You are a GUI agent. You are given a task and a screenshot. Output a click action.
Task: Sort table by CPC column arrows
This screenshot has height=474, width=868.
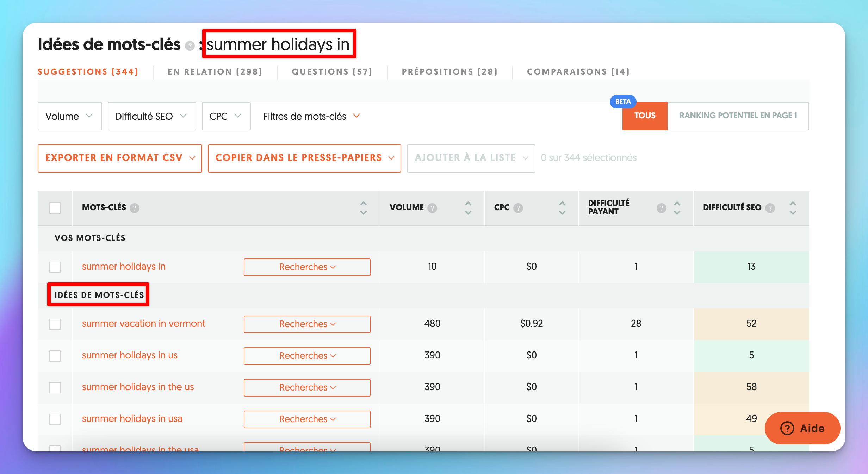562,208
